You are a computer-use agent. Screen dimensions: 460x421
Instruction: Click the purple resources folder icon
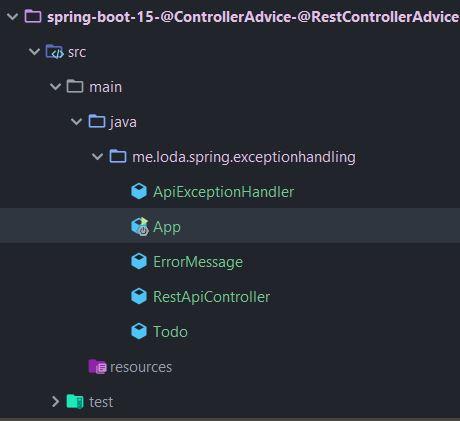click(97, 367)
